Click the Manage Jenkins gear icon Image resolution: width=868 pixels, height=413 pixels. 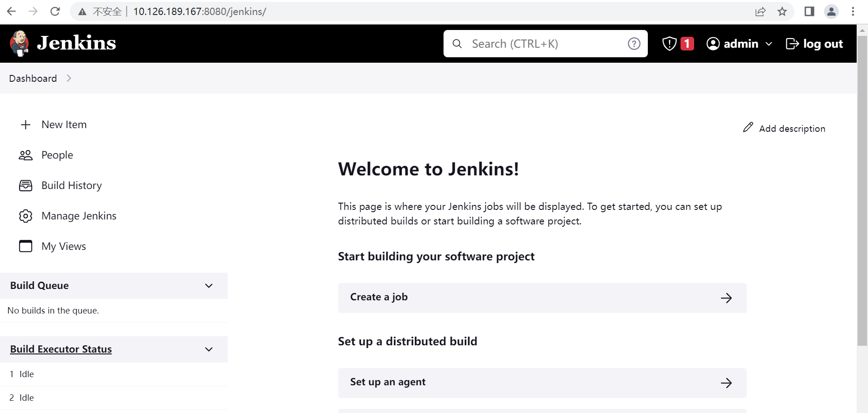(26, 216)
